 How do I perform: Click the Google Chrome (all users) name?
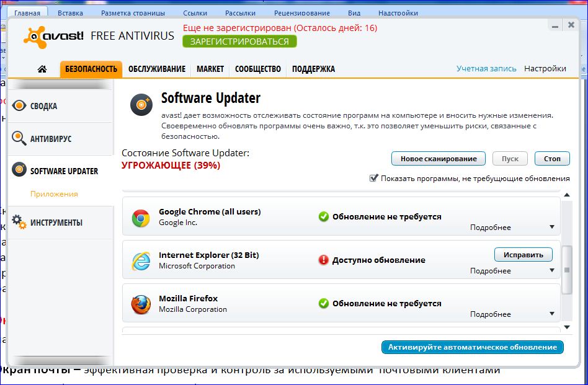(x=210, y=212)
